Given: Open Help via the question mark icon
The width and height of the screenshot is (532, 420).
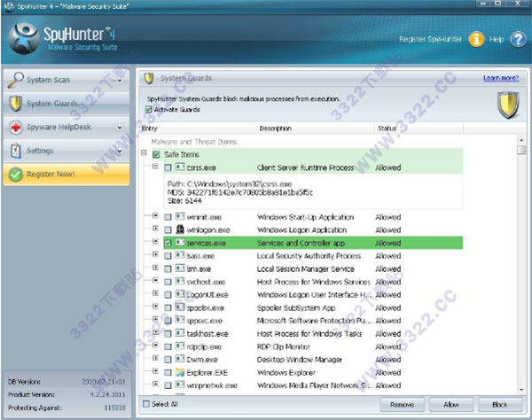Looking at the screenshot, I should coord(518,39).
